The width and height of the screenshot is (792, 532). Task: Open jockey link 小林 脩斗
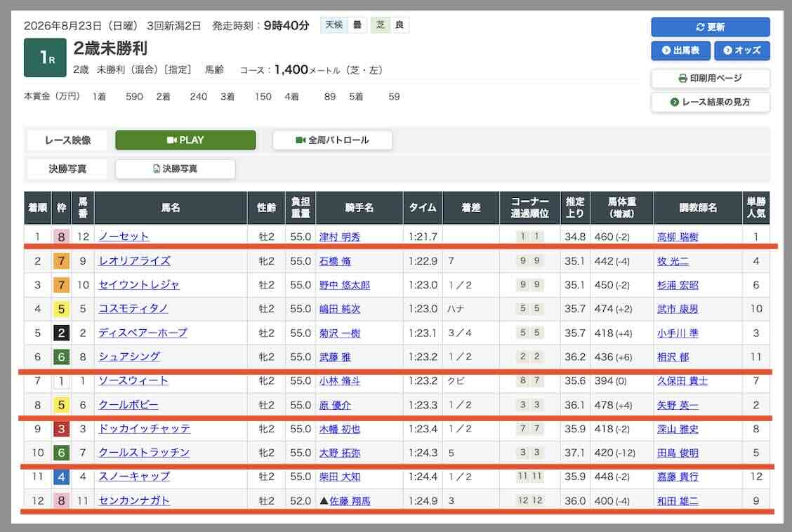pyautogui.click(x=339, y=381)
